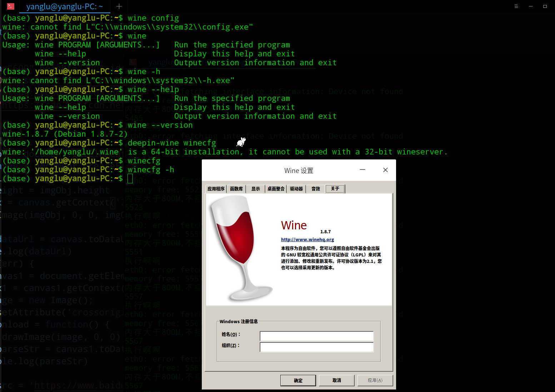The width and height of the screenshot is (555, 392).
Task: Select the 关于 tab
Action: coord(335,189)
